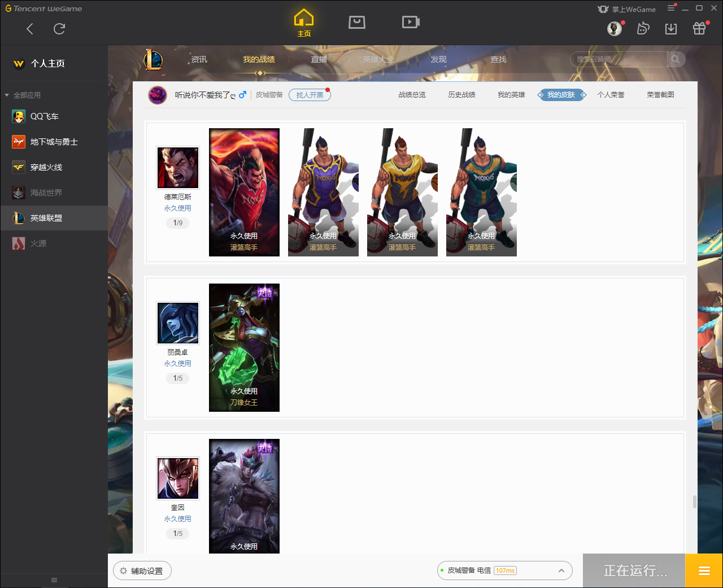Click the 丽桑卓 1/5 skin count badge

(x=178, y=378)
